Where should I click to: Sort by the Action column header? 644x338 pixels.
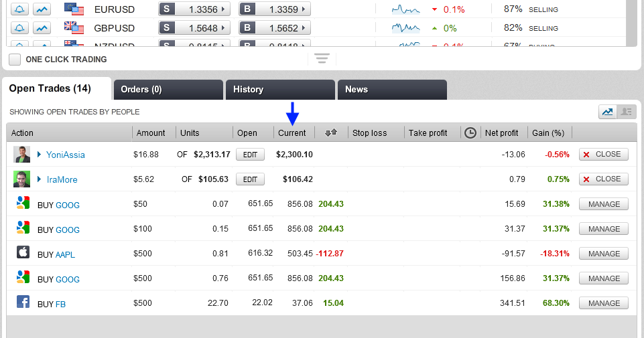(x=22, y=133)
